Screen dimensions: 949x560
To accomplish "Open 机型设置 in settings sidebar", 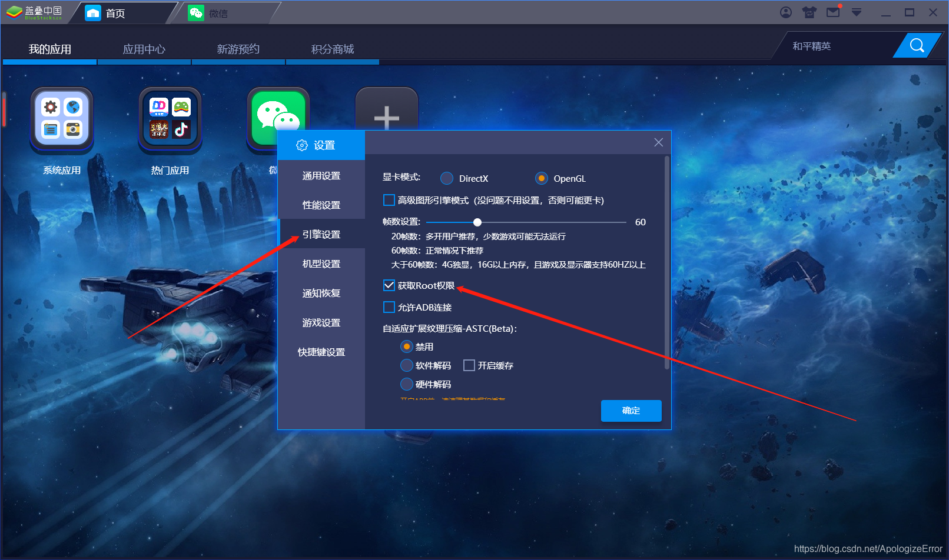I will tap(321, 264).
